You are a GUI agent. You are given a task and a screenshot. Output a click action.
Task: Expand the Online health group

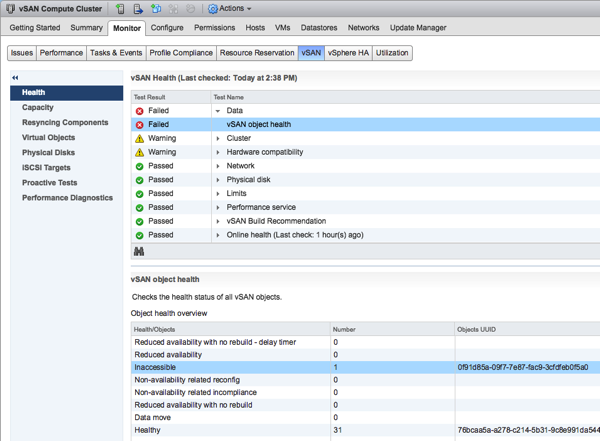218,235
